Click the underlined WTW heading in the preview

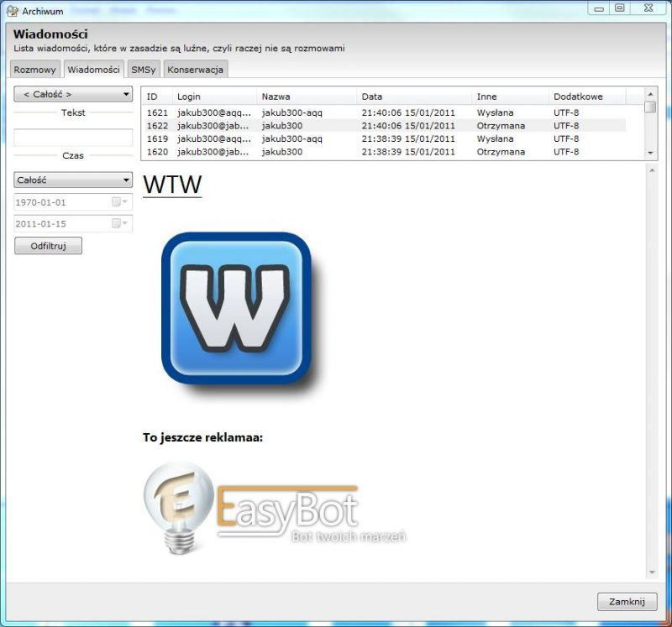(x=172, y=185)
